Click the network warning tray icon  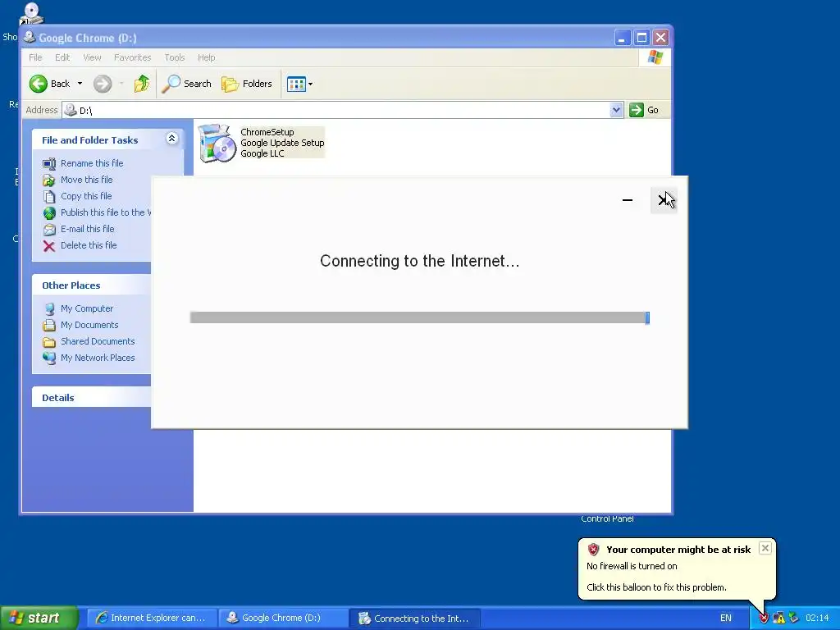[x=779, y=619]
